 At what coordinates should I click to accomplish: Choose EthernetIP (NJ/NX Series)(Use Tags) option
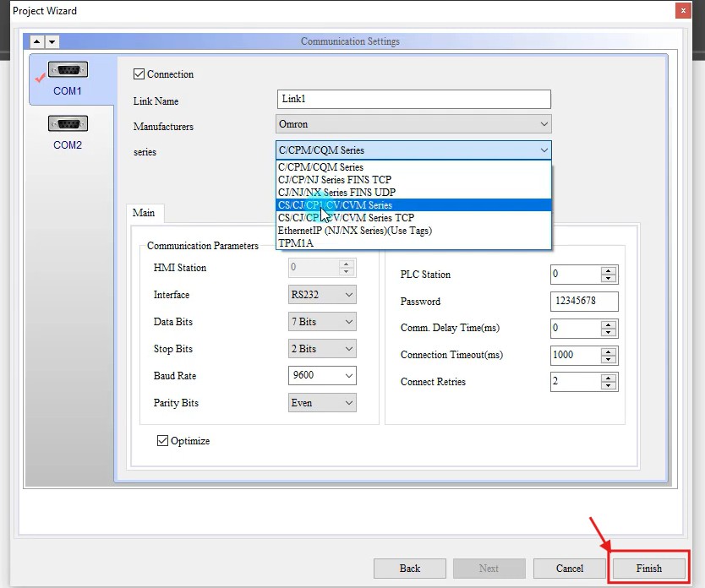tap(413, 231)
